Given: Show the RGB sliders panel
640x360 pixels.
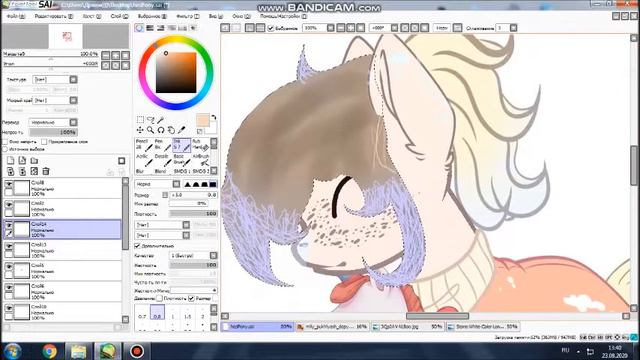Looking at the screenshot, I should [x=150, y=28].
